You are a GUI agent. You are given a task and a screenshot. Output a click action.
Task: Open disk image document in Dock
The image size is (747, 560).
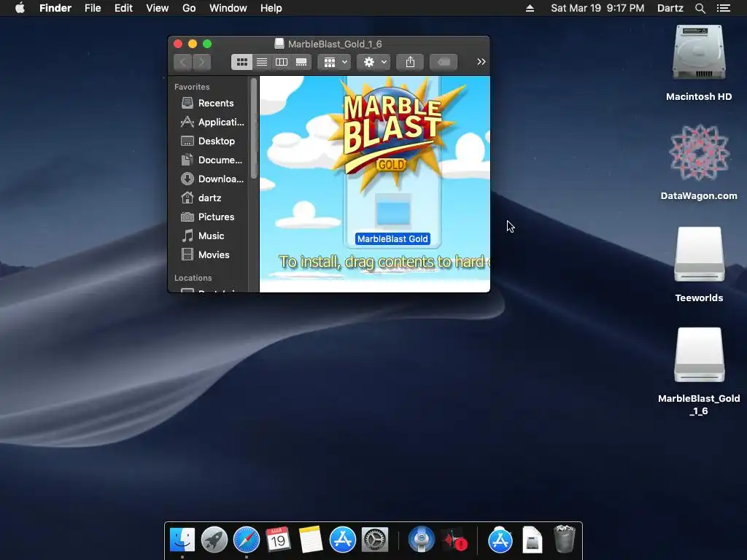532,540
